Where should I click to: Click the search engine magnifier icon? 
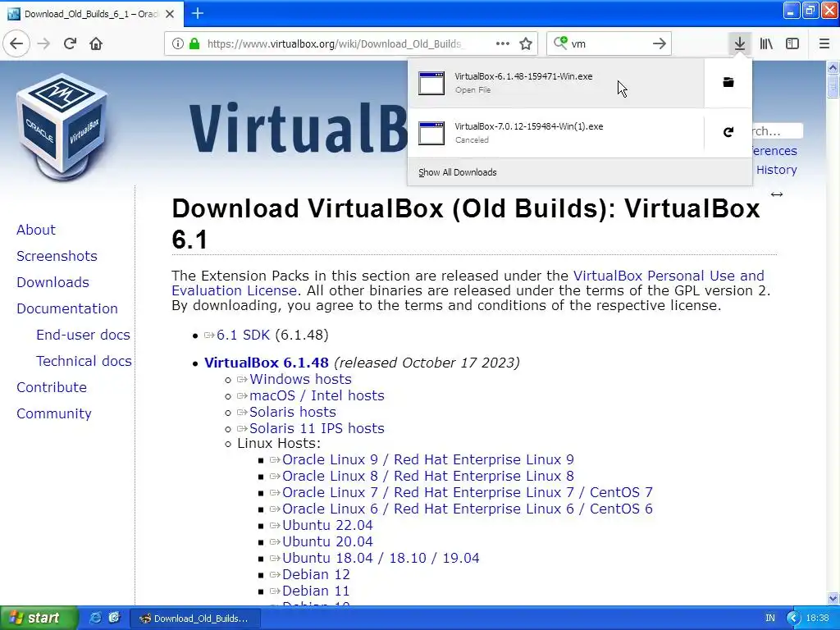pos(560,43)
